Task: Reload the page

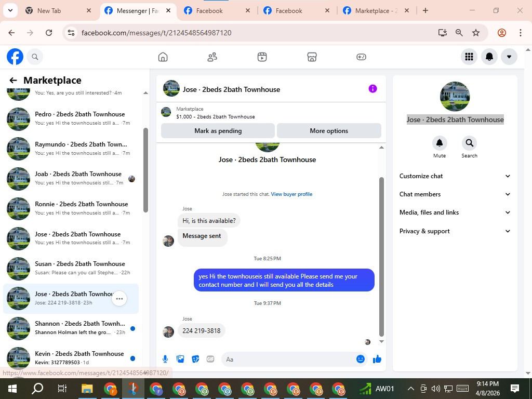Action: 49,33
